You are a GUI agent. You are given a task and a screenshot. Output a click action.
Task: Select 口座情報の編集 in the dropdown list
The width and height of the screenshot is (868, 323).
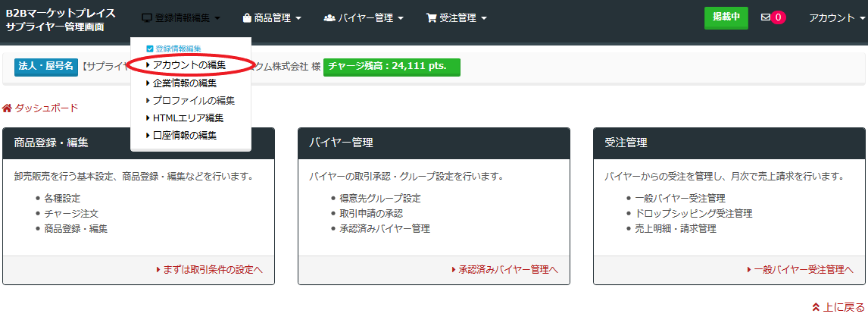(x=184, y=136)
